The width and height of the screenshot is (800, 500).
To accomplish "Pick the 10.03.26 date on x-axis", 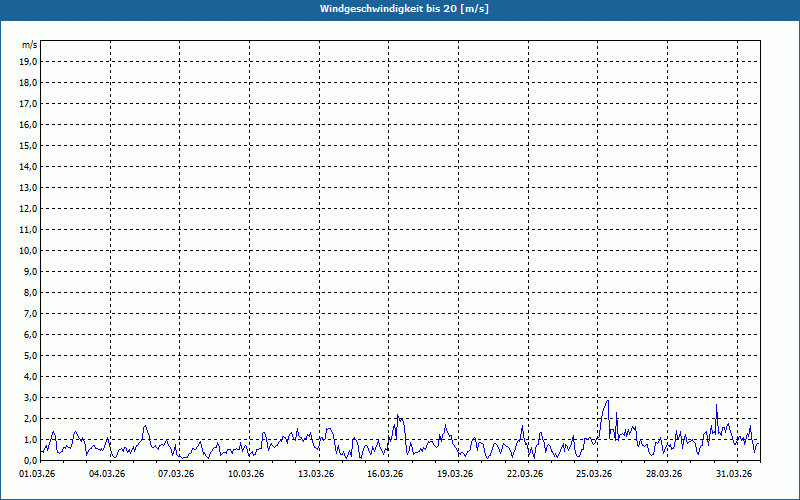I will pyautogui.click(x=246, y=474).
